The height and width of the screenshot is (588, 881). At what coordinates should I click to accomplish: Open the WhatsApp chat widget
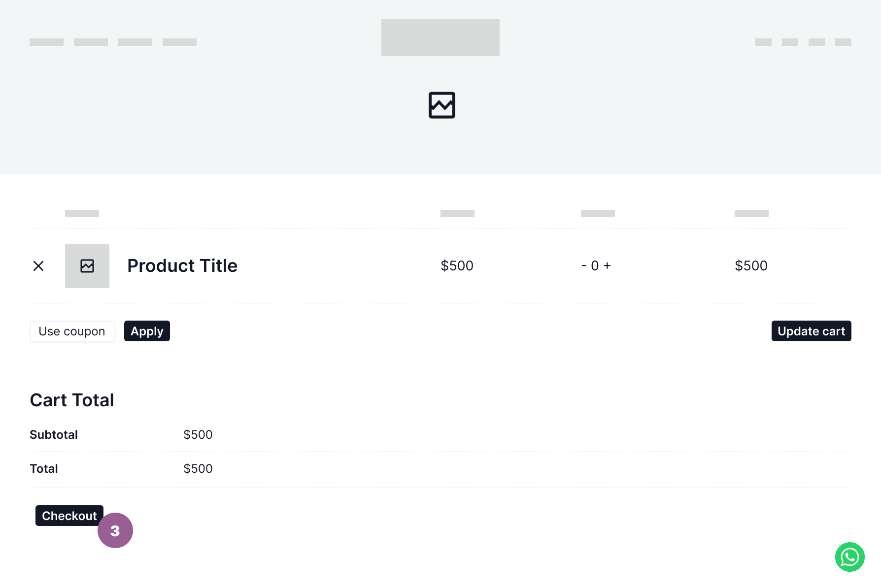(x=850, y=557)
